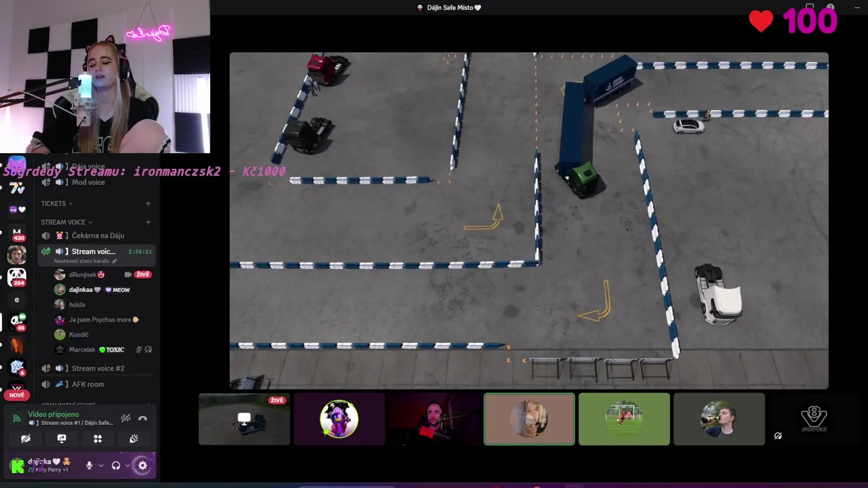Viewport: 868px width, 488px height.
Task: Open the server icon with the man's face
Action: click(x=17, y=255)
